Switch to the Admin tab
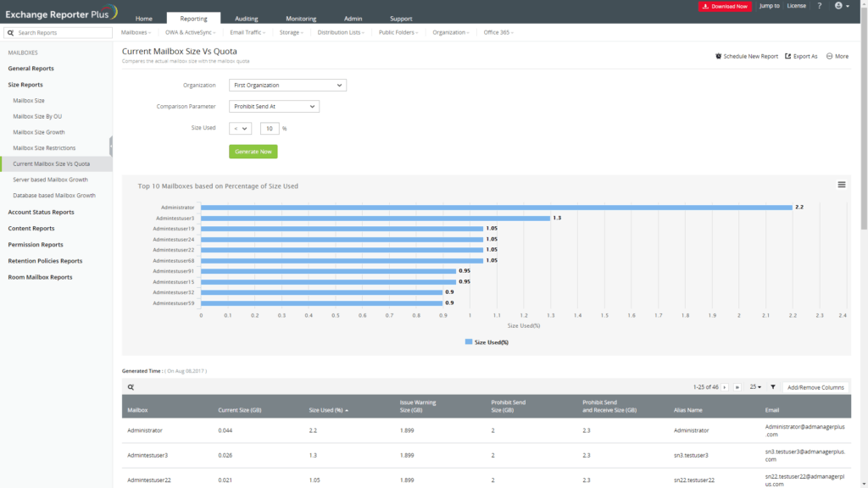 click(353, 19)
